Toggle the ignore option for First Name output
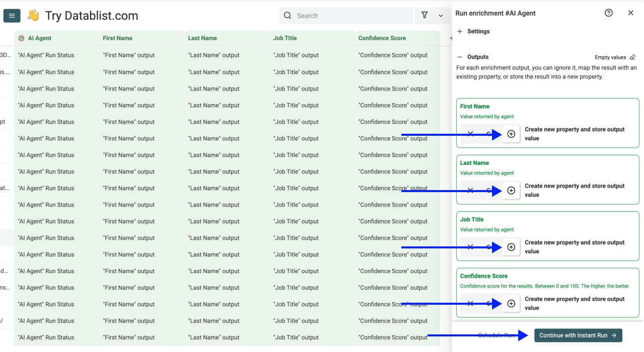This screenshot has width=644, height=352. pyautogui.click(x=470, y=133)
